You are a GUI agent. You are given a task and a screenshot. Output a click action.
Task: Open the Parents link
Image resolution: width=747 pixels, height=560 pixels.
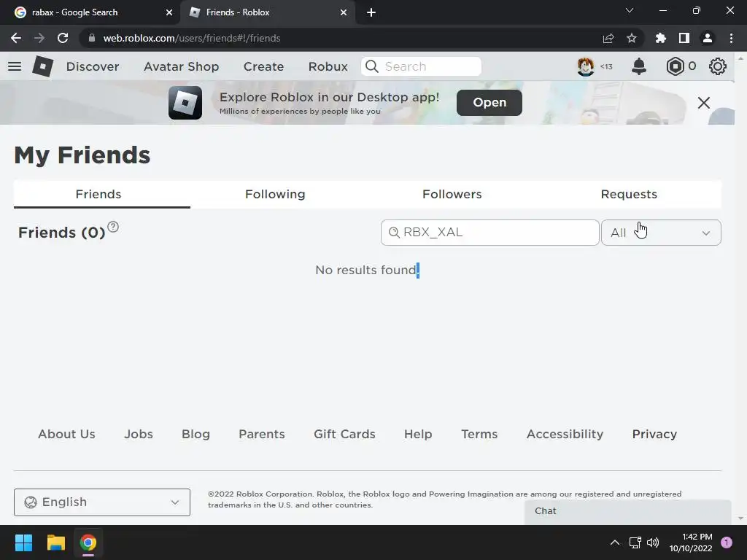[x=262, y=434]
